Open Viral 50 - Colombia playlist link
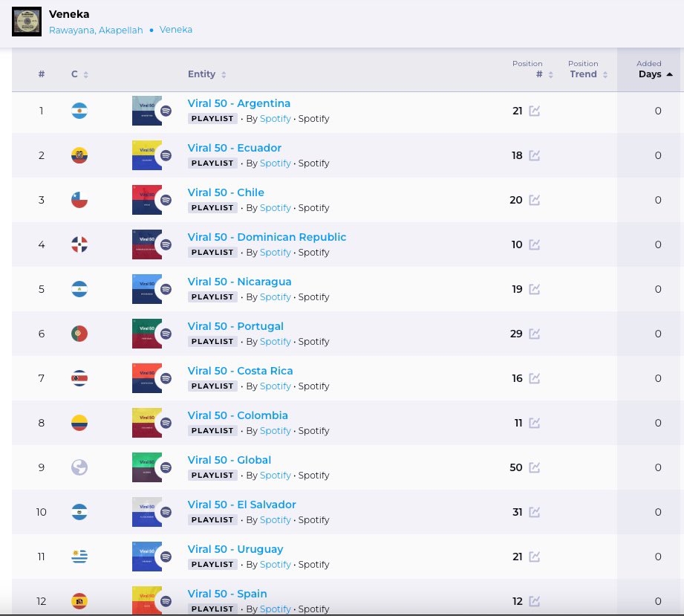 [238, 415]
